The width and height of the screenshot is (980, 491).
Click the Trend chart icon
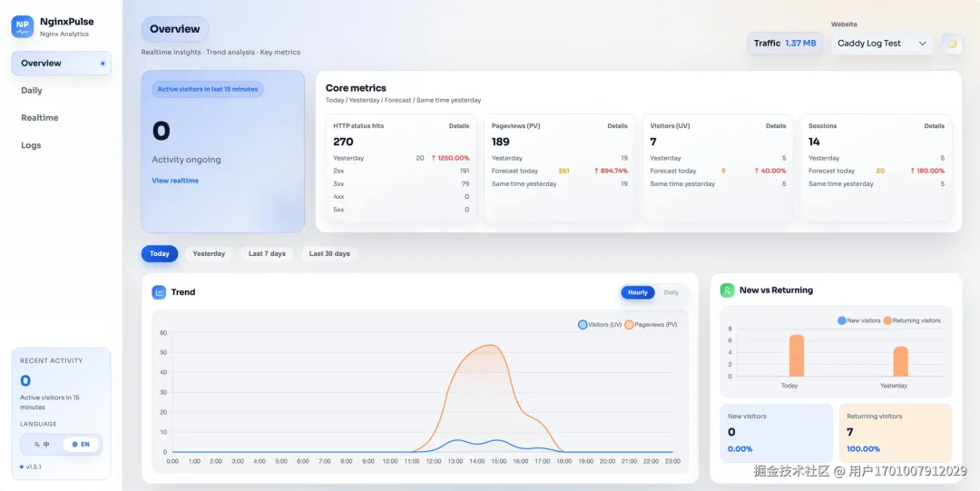pyautogui.click(x=159, y=292)
